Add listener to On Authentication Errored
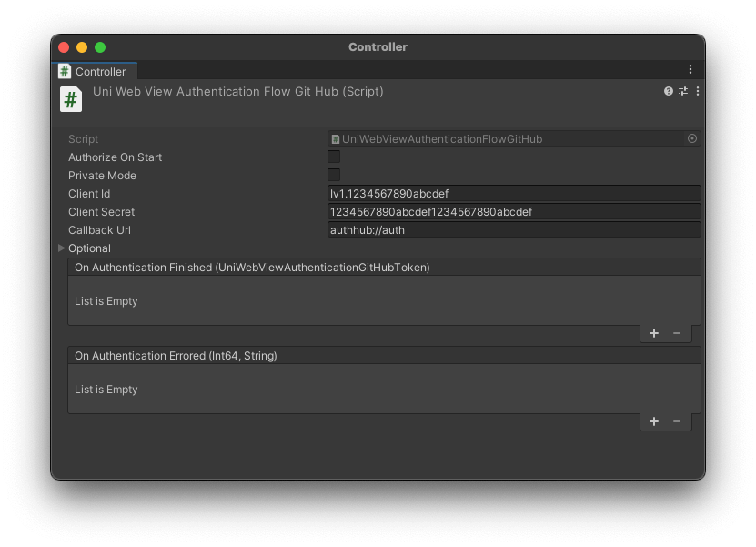 (x=654, y=421)
